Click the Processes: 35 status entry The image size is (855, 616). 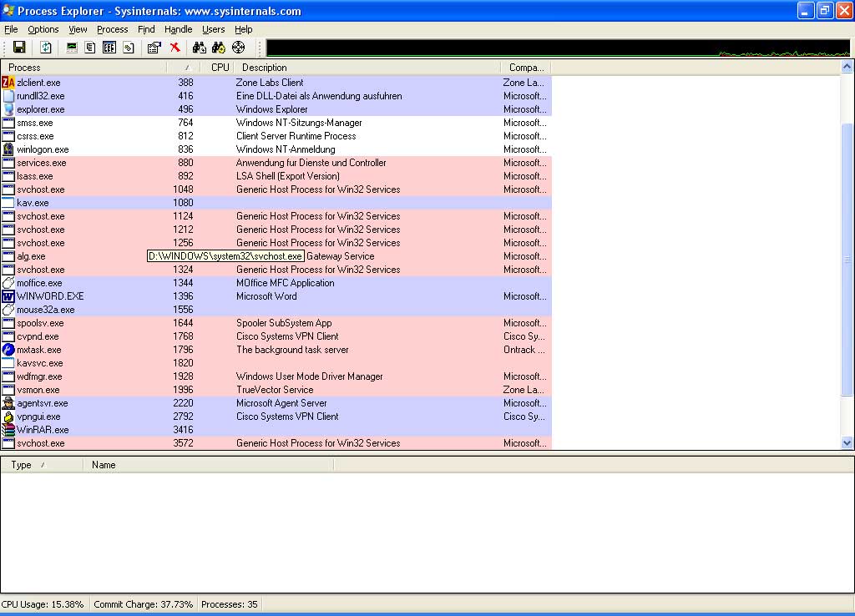coord(229,604)
